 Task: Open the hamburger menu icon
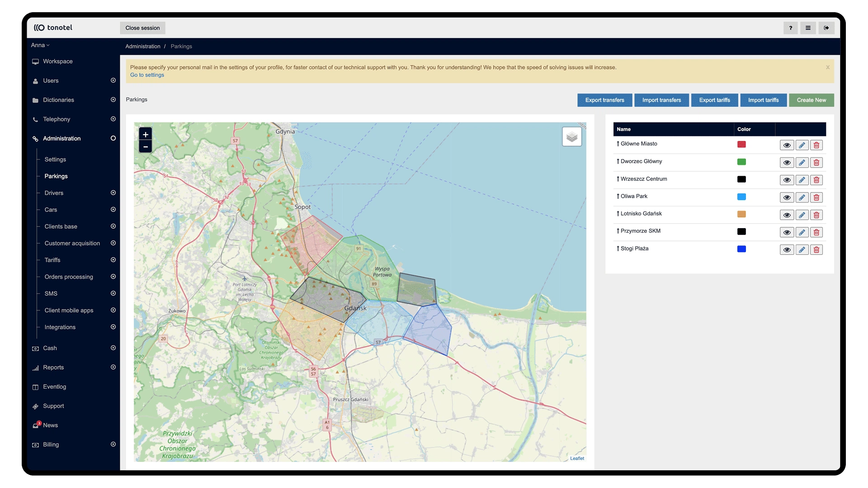coord(808,28)
